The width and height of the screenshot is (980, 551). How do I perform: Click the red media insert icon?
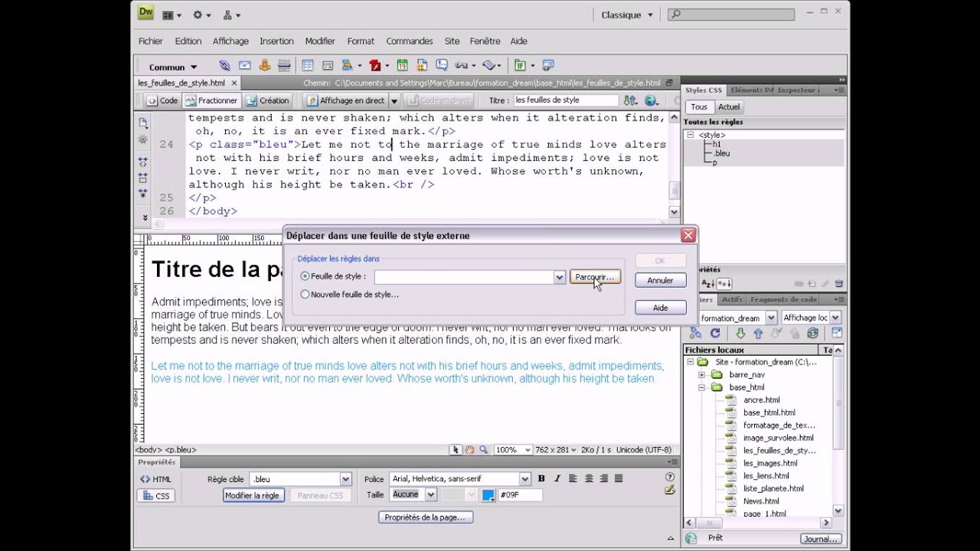point(375,66)
